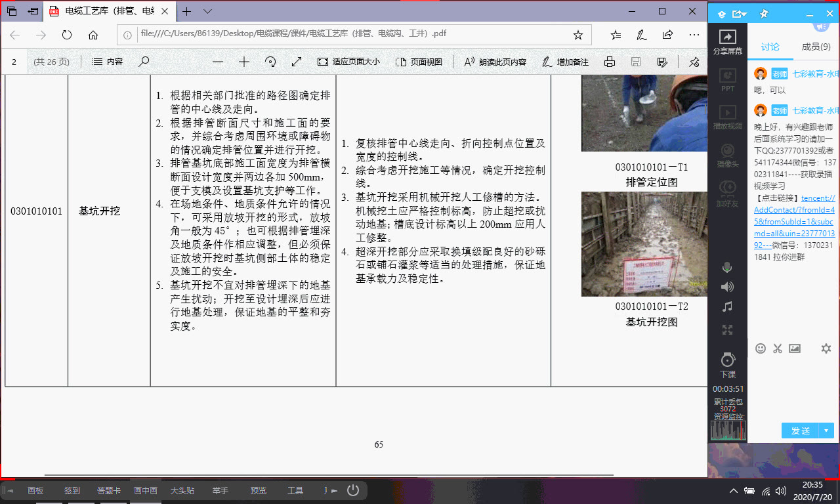Start 朗读此页内容 read aloud
The image size is (840, 504).
(495, 62)
